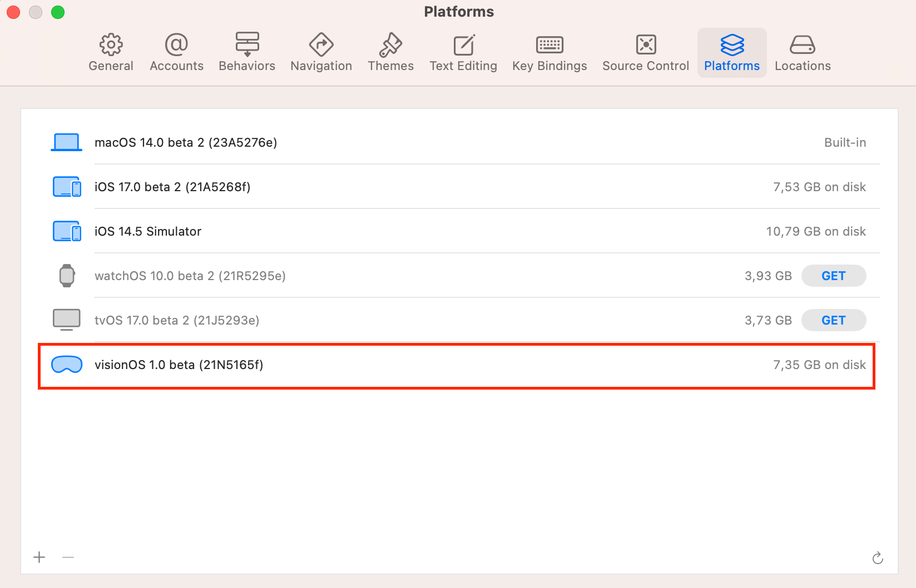
Task: Select tvOS 17.0 beta 2 (21J5293e) row
Action: coord(459,320)
